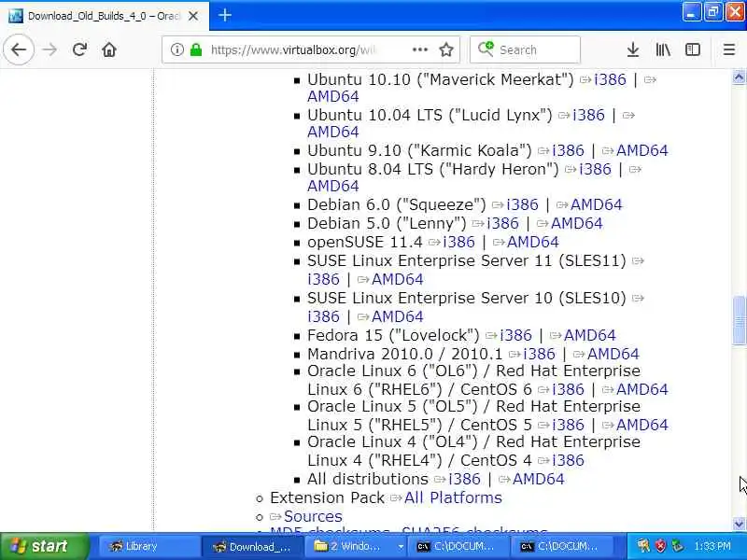Open Extension Pack All Platforms link
This screenshot has width=747, height=560.
pos(453,498)
